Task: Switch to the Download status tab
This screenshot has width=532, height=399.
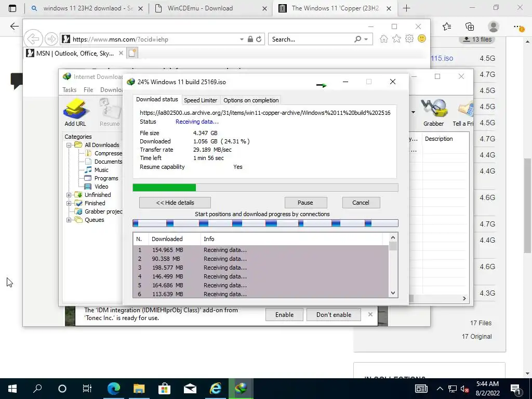Action: [x=157, y=99]
